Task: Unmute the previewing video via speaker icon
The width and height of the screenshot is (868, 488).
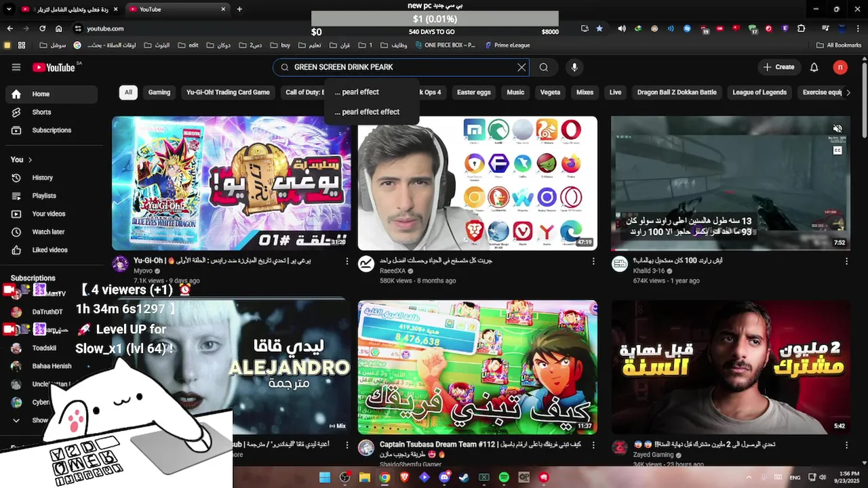Action: coord(837,129)
